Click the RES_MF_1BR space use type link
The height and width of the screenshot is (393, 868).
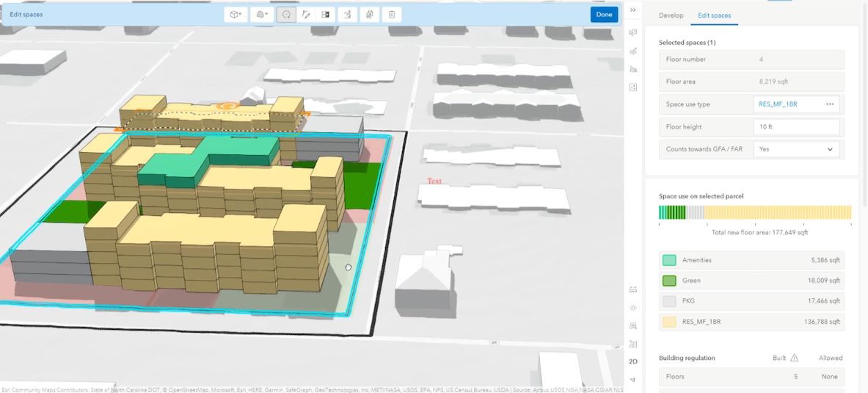778,104
